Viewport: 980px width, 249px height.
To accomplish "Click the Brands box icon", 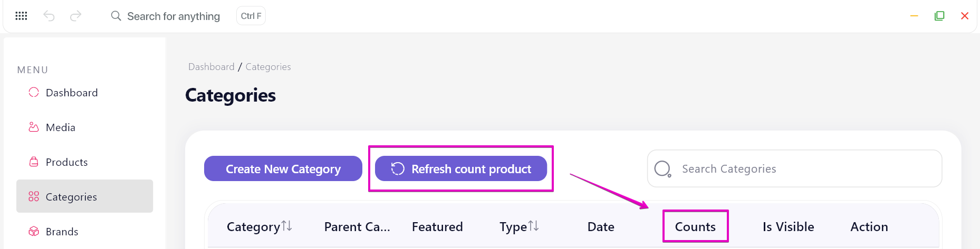I will point(34,231).
